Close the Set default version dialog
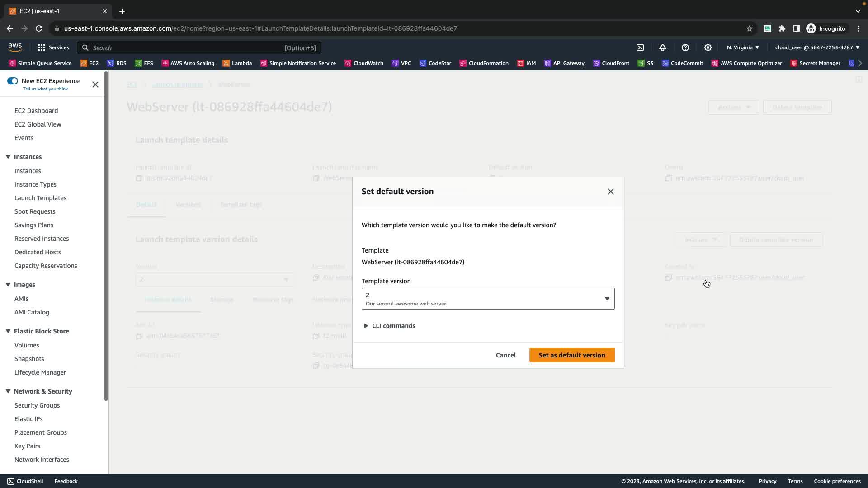The image size is (868, 488). [611, 192]
